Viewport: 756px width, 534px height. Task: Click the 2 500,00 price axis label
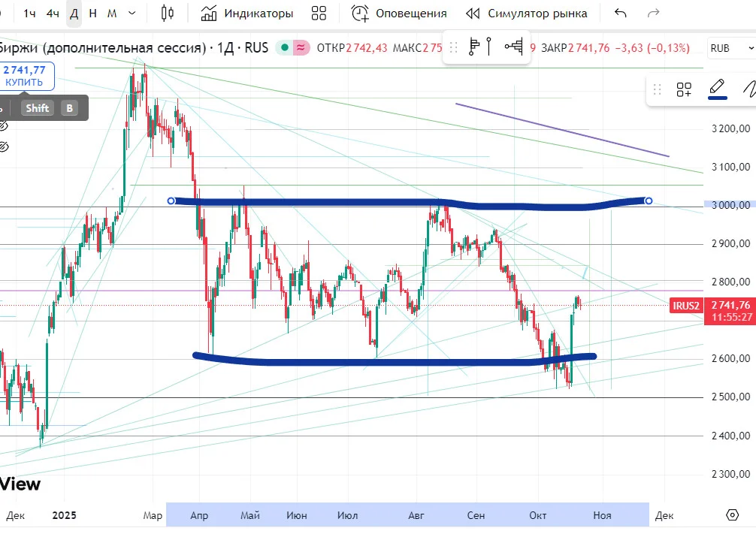[731, 397]
